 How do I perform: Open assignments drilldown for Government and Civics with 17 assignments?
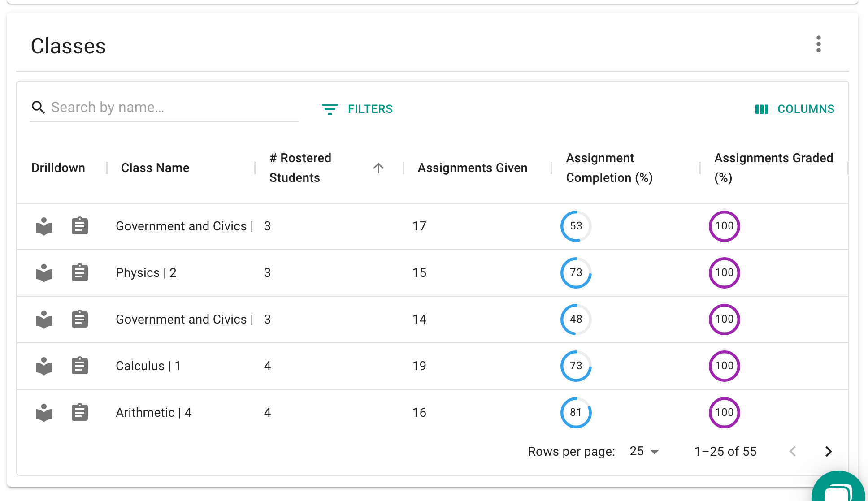pyautogui.click(x=80, y=226)
